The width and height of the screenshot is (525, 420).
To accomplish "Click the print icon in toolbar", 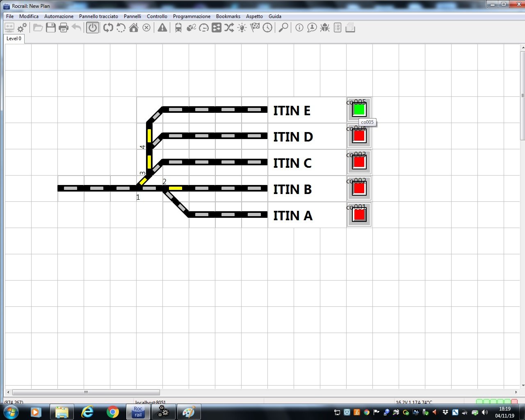I will (x=64, y=28).
